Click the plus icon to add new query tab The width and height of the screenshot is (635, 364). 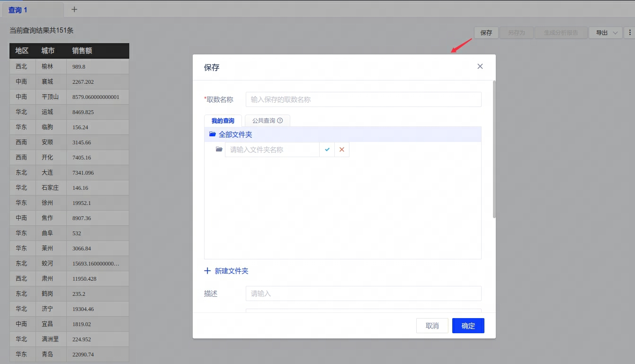tap(74, 9)
